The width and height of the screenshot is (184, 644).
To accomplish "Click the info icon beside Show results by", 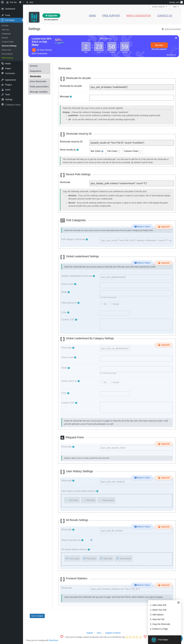I will pos(77,150).
